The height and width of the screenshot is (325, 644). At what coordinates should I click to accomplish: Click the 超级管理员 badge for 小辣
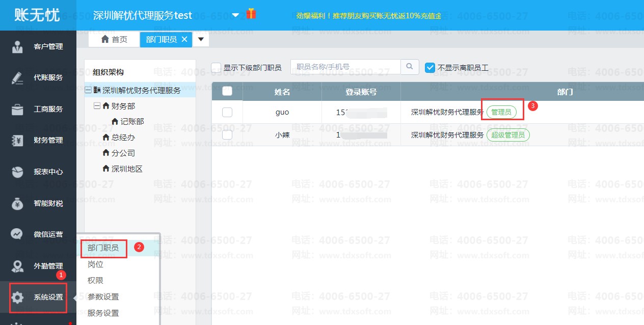tap(508, 135)
